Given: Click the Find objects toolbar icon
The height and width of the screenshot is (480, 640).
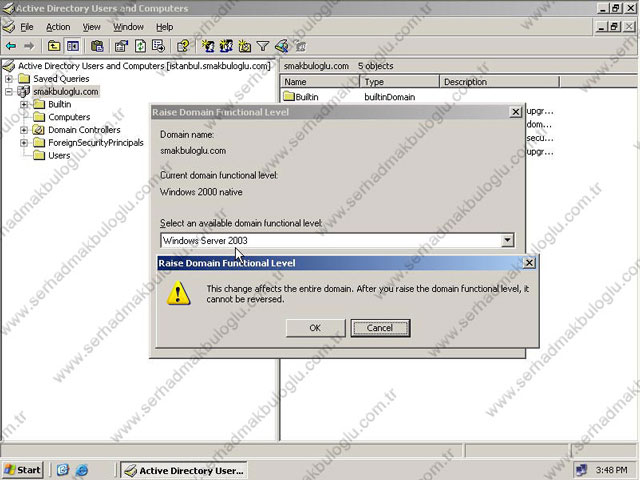Looking at the screenshot, I should tap(282, 46).
